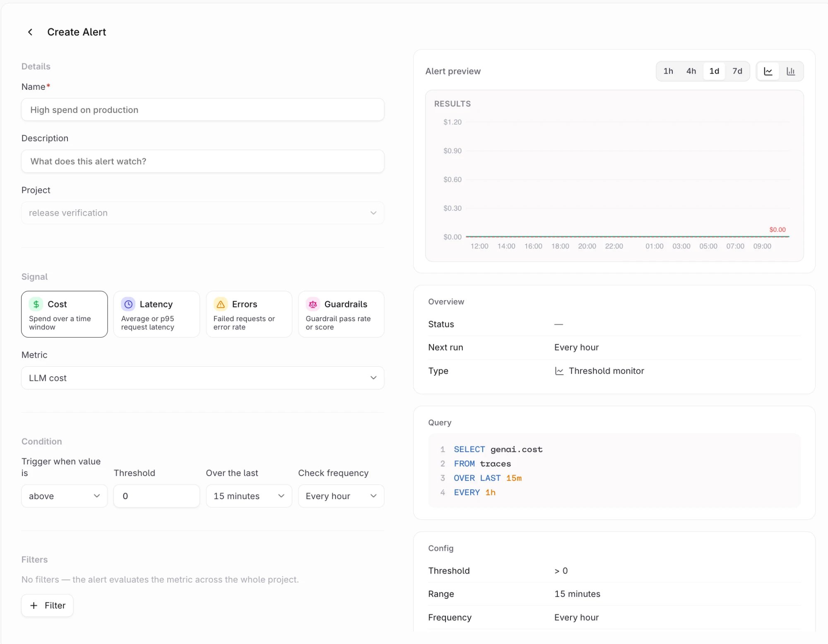Click the 'EVERY 1h' query line
Image resolution: width=828 pixels, height=644 pixels.
pyautogui.click(x=474, y=493)
